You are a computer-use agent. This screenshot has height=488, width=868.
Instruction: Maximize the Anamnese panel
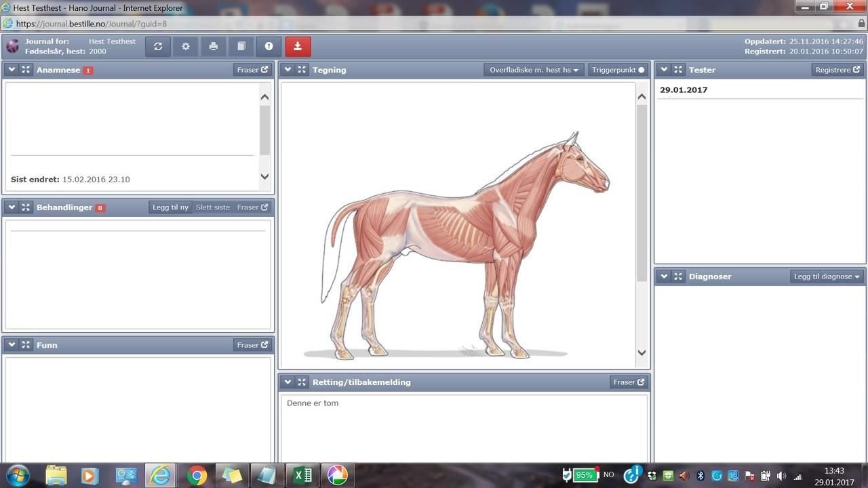pos(26,70)
